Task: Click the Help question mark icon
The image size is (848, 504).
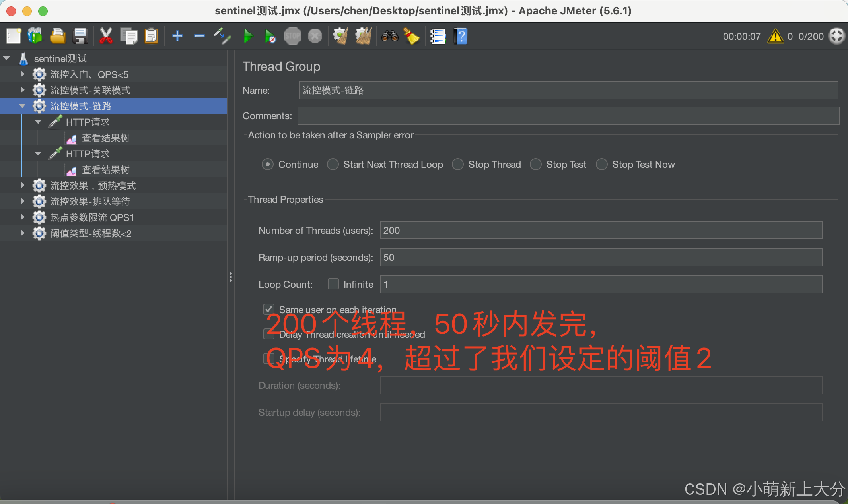Action: 461,36
